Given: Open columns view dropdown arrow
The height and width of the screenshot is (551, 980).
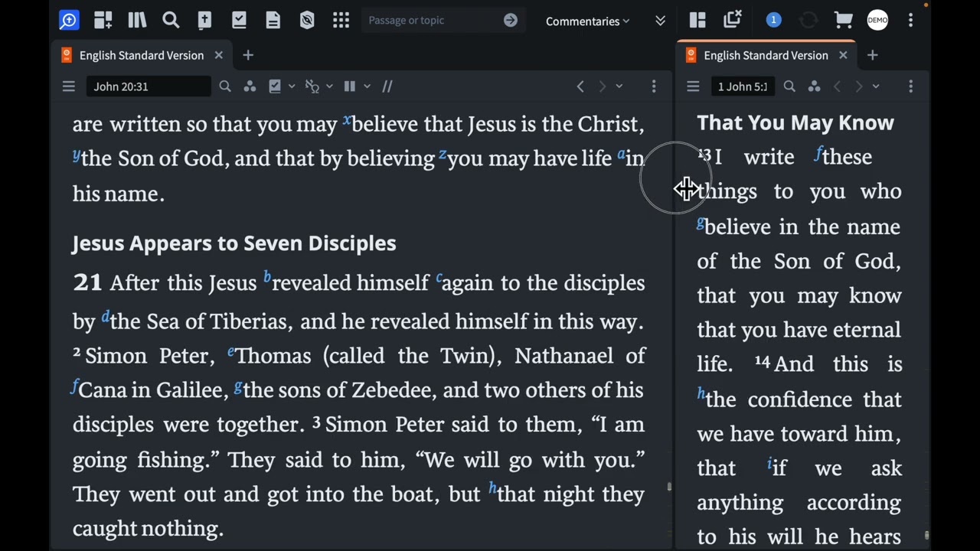Looking at the screenshot, I should (367, 86).
